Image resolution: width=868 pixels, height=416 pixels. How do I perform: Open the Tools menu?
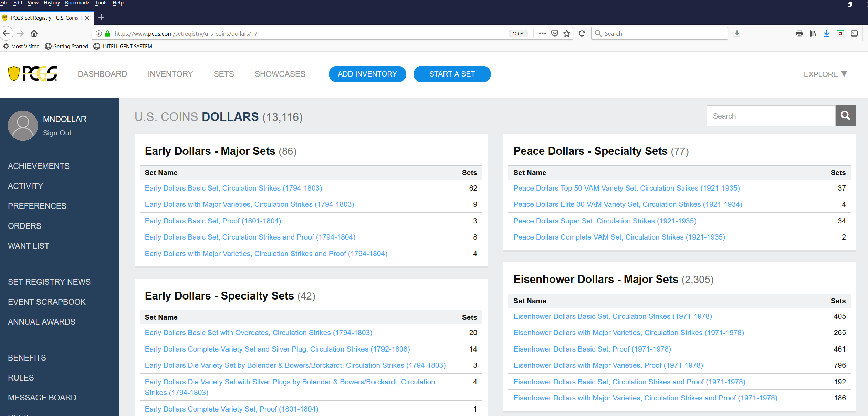tap(101, 3)
